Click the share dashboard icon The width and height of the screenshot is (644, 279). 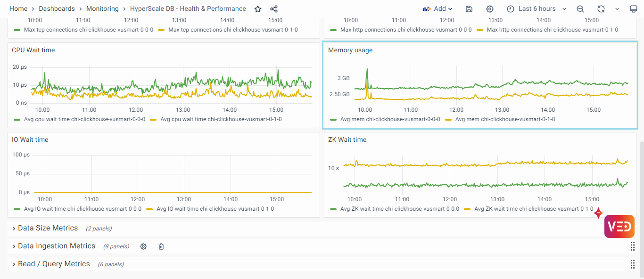click(274, 9)
